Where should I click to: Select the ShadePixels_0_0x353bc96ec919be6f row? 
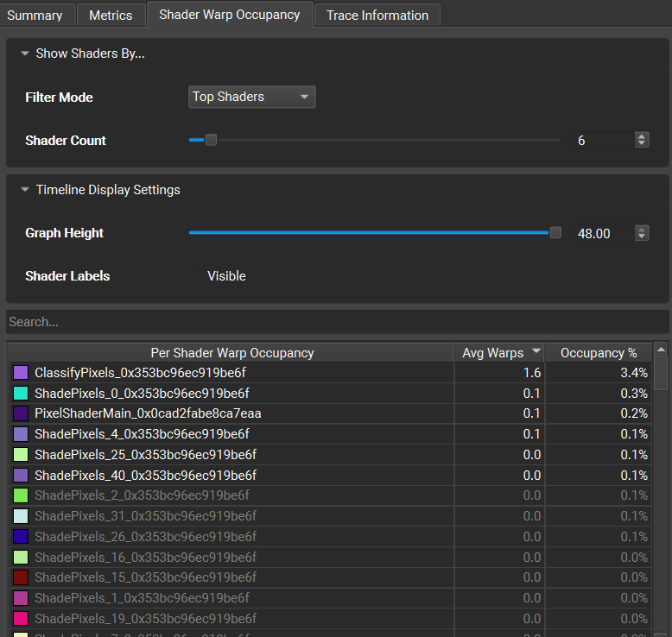click(330, 394)
